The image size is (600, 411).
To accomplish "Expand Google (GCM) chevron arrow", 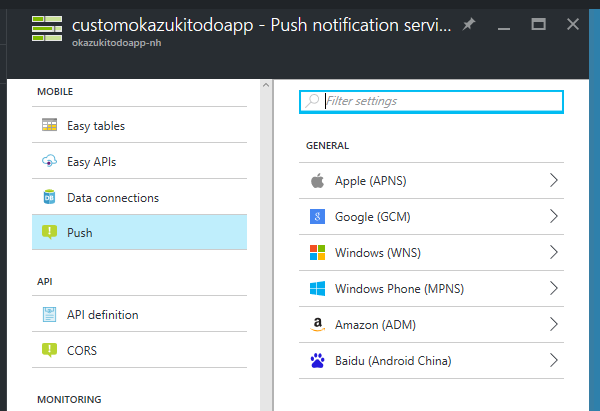I will [553, 216].
